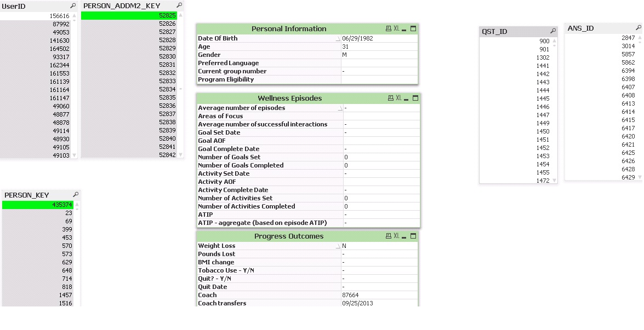Viewport: 644px width, 330px height.
Task: Select ANS_ID value 6415
Action: [601, 120]
